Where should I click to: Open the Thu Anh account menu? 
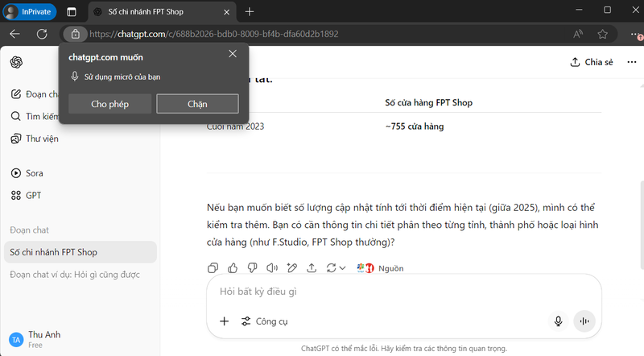pyautogui.click(x=44, y=339)
